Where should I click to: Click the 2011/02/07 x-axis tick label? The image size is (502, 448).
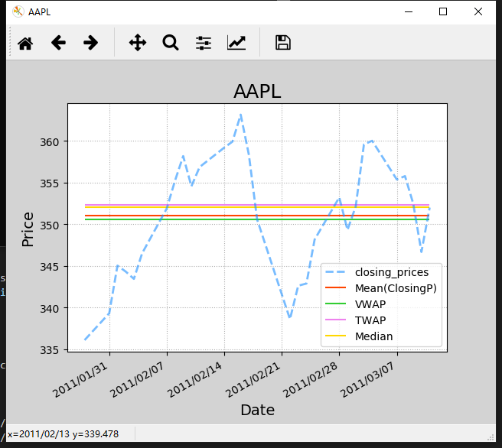(137, 380)
